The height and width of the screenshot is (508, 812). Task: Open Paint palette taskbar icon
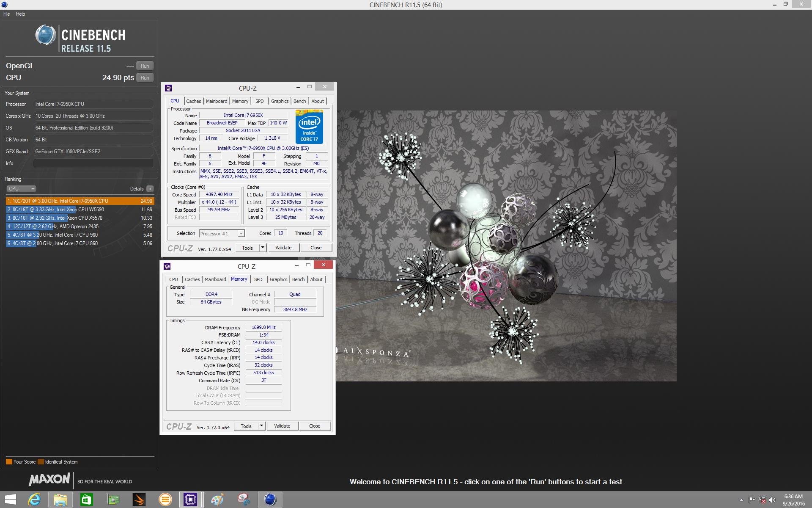[x=217, y=500]
